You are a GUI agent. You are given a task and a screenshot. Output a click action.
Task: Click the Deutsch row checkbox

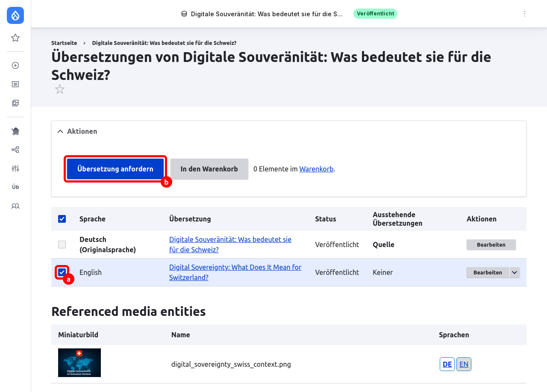pyautogui.click(x=62, y=245)
